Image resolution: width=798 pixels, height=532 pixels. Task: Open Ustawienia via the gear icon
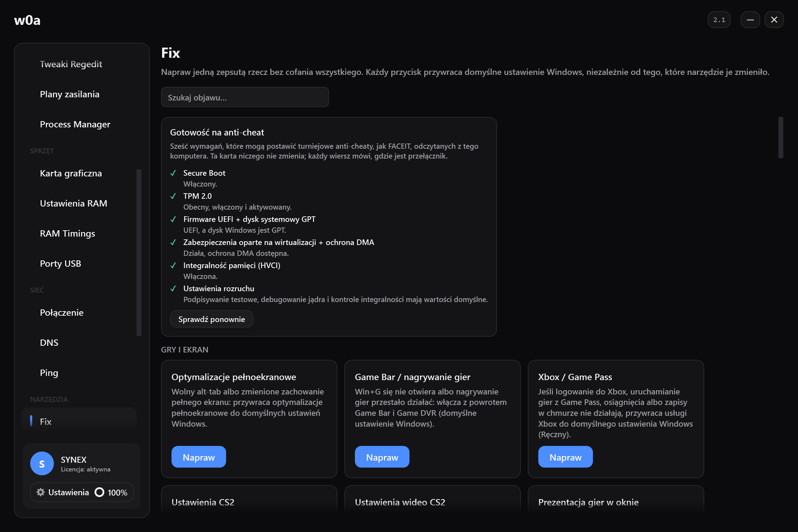[x=41, y=492]
